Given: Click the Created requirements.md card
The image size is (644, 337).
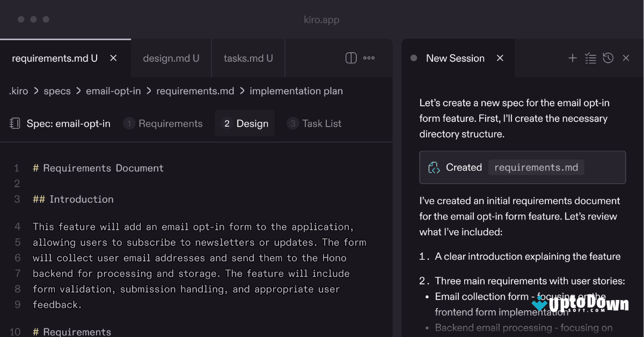Looking at the screenshot, I should [x=522, y=167].
